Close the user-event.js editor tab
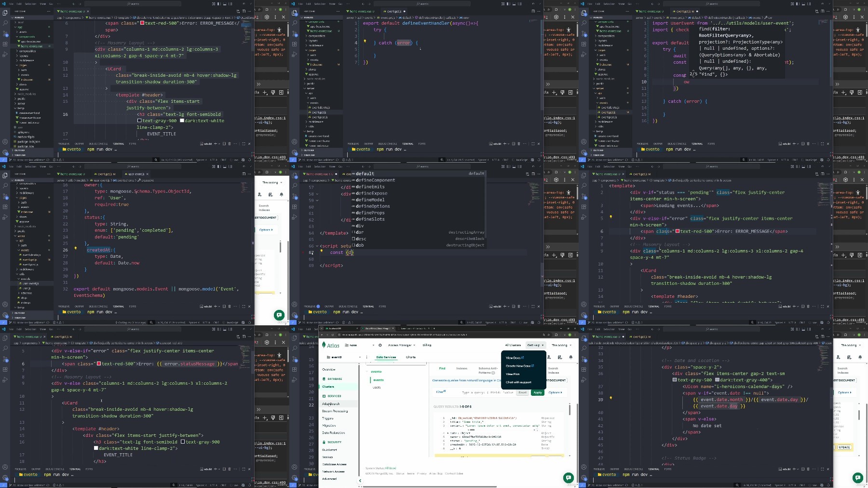Viewport: 868px width, 488px height. 147,174
